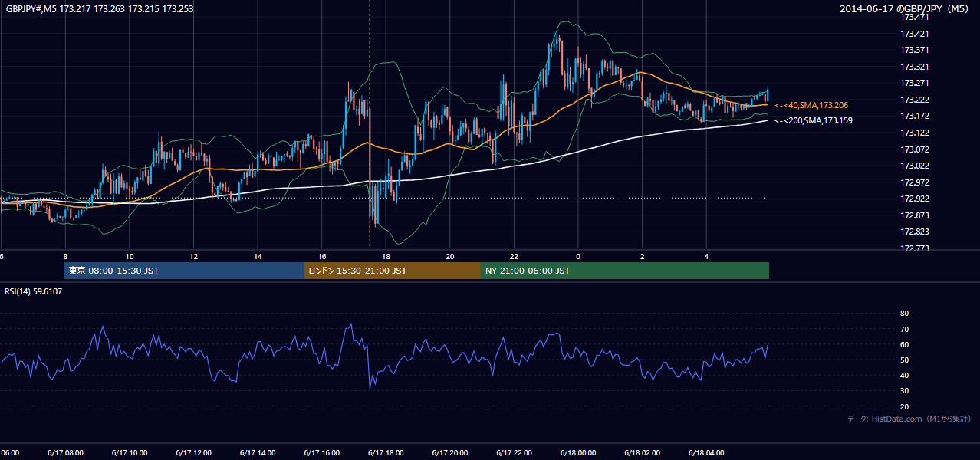Click bottom date label 6/17 10:00
The width and height of the screenshot is (980, 460).
(x=129, y=453)
